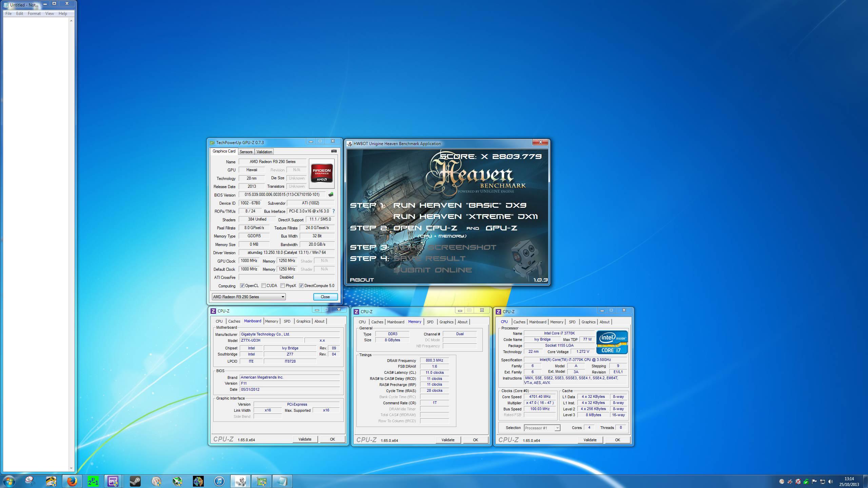Click ABOUT in the Heaven benchmark window

coord(362,280)
